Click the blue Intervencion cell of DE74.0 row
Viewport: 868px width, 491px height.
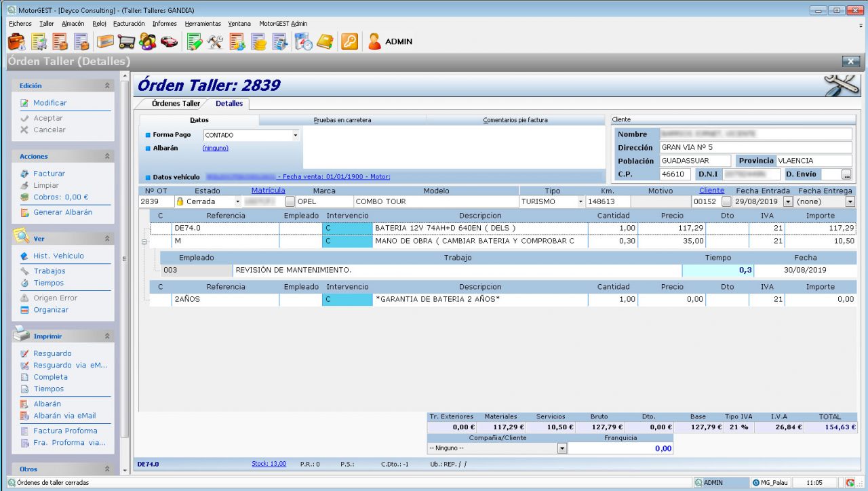tap(347, 229)
